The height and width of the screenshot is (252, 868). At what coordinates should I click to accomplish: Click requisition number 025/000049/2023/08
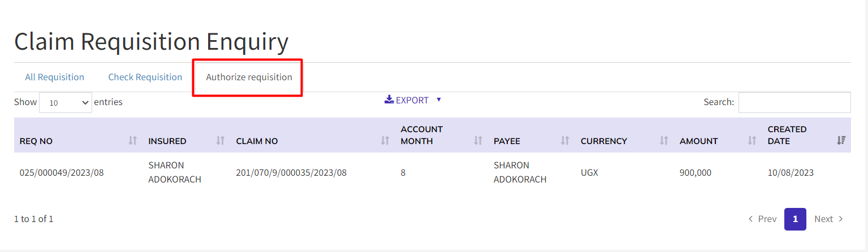coord(62,172)
